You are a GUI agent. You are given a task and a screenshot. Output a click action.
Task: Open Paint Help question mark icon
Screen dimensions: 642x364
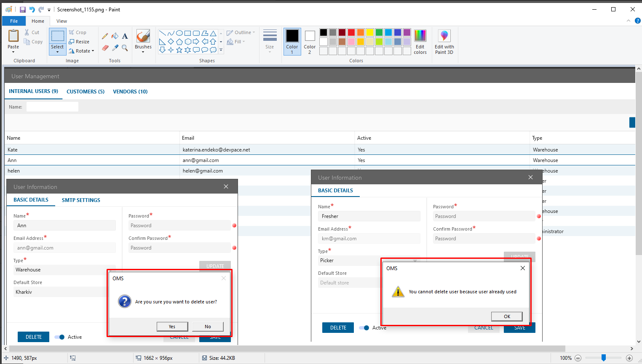(637, 21)
